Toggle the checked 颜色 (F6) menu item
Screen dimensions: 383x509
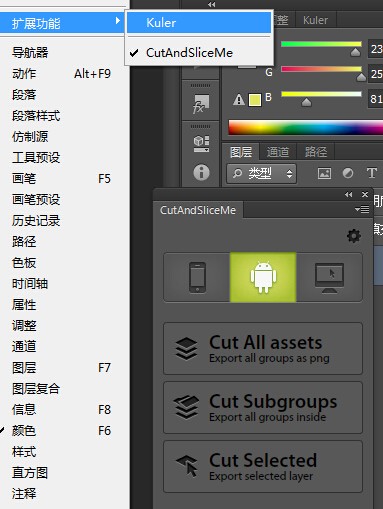[x=63, y=431]
